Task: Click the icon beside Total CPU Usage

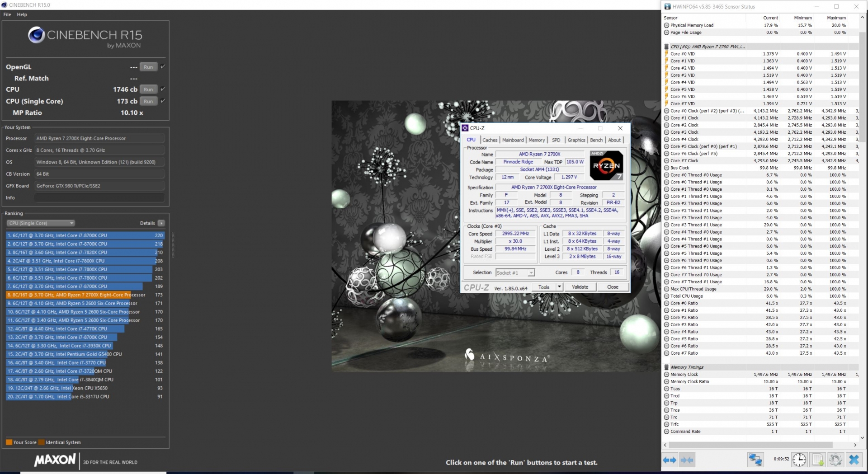Action: 666,296
